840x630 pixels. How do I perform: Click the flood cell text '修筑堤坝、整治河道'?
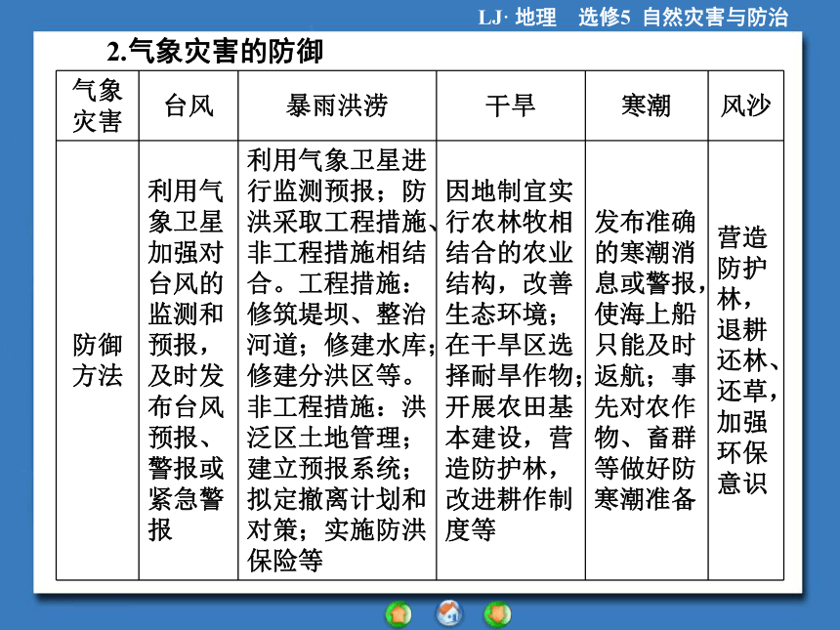336,329
